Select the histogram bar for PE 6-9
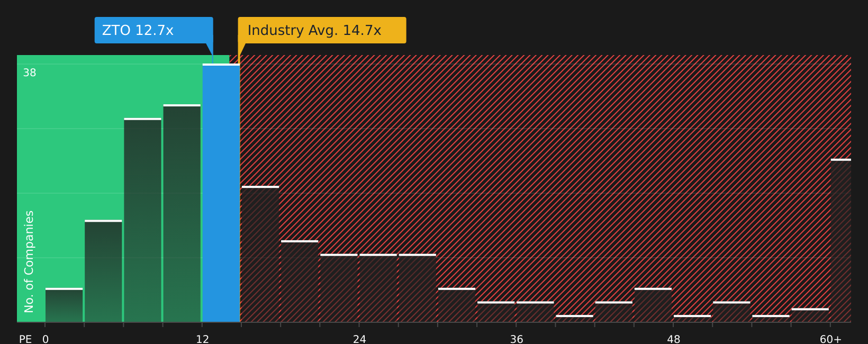Viewport: 868px width, 344px height. [142, 220]
